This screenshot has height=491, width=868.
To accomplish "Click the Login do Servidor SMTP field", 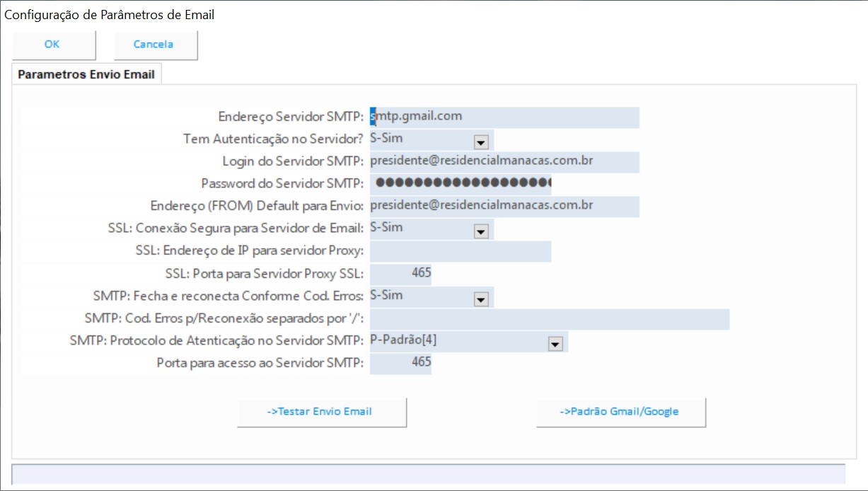I will pos(504,161).
